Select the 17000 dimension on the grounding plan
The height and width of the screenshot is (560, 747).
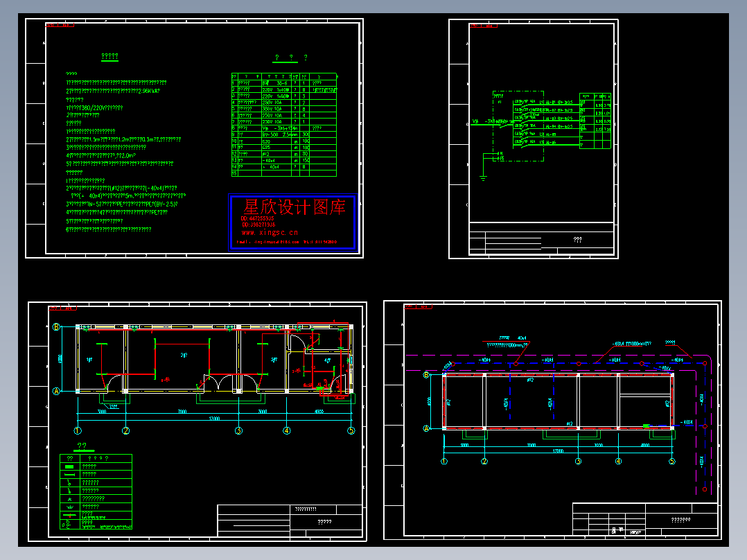tap(558, 450)
